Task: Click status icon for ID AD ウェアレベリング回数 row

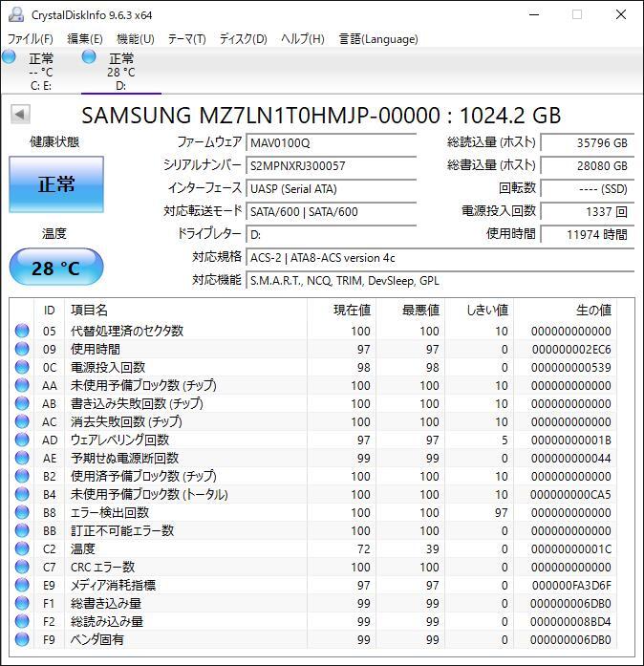Action: 22,440
